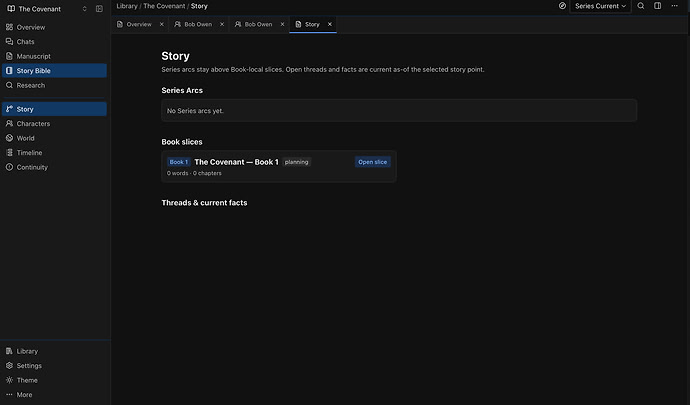The image size is (690, 405).
Task: Click the Book slices heading
Action: pyautogui.click(x=182, y=142)
